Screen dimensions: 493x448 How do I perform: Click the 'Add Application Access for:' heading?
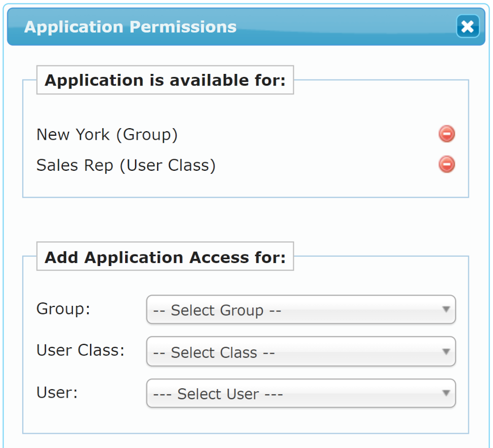coord(165,258)
